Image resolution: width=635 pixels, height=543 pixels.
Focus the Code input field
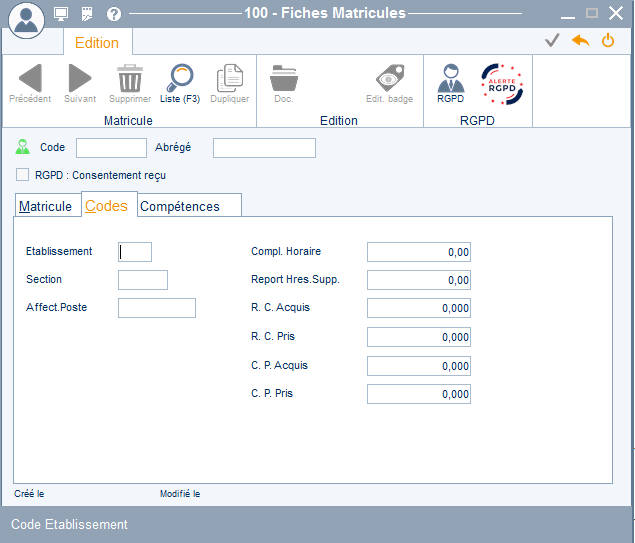(111, 148)
